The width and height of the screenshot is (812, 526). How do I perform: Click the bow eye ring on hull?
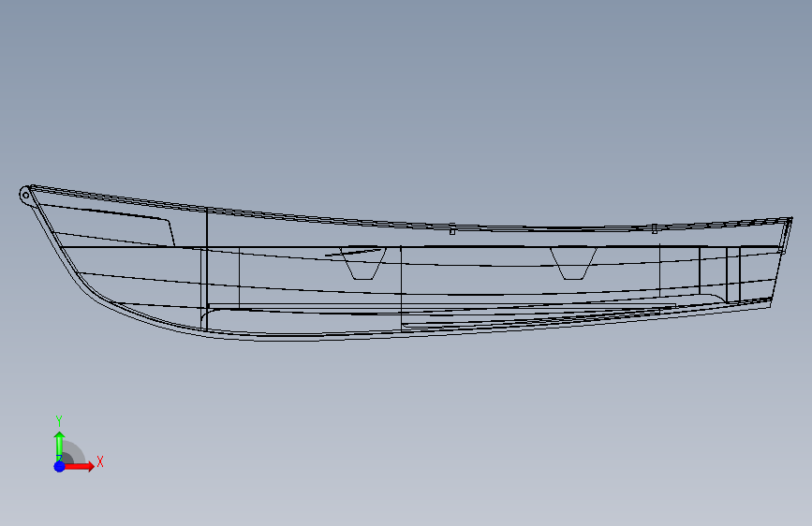[25, 196]
